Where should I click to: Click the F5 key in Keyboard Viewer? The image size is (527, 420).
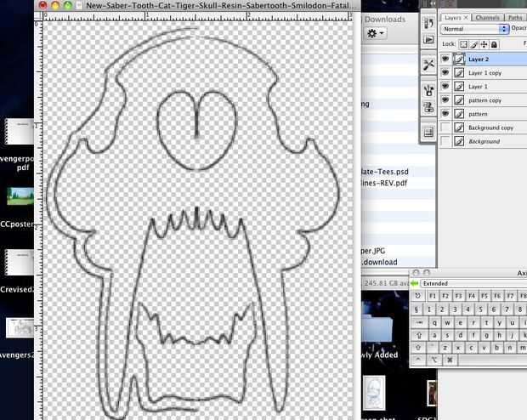(x=484, y=296)
